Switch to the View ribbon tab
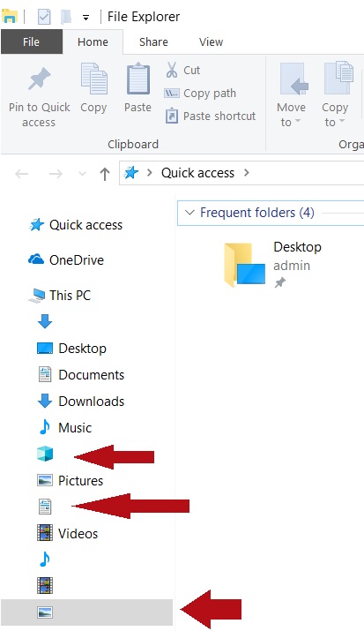Screen dimensions: 364x631 (x=211, y=41)
